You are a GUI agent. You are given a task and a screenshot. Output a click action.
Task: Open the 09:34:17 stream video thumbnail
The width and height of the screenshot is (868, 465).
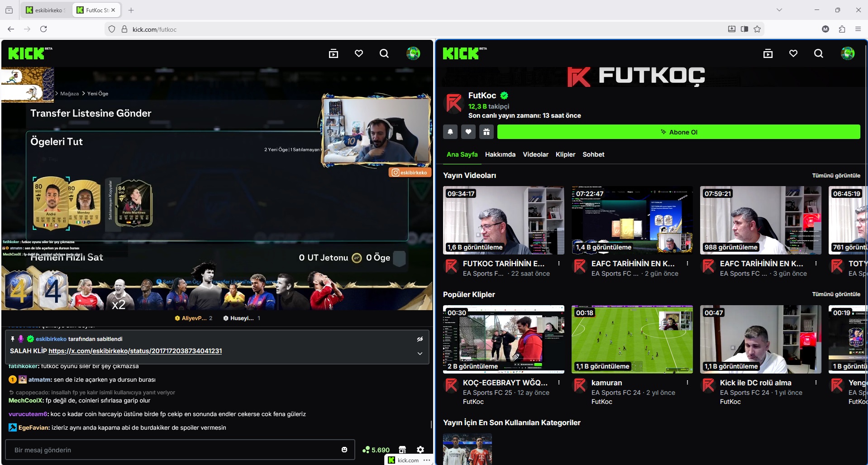504,220
